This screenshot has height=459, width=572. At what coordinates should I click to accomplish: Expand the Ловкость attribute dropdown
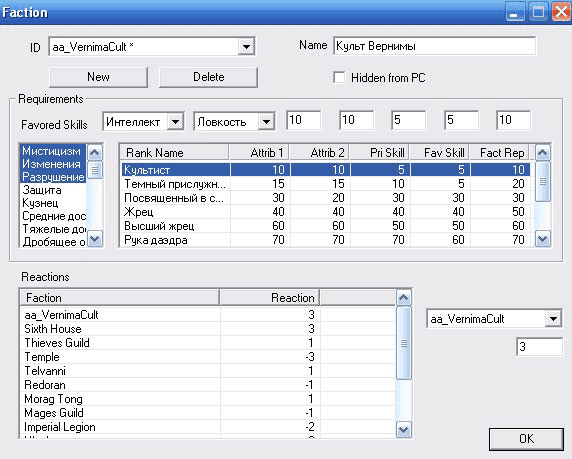[266, 122]
